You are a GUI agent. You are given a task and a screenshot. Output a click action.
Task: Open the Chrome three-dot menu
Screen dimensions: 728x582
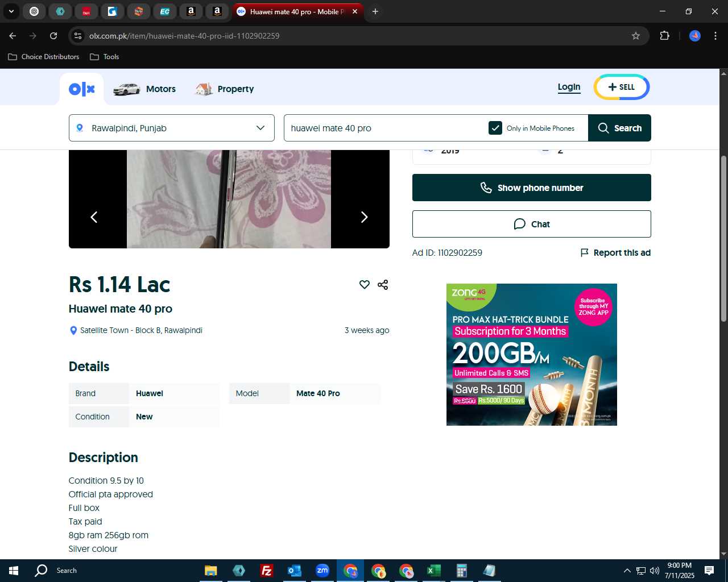click(715, 36)
